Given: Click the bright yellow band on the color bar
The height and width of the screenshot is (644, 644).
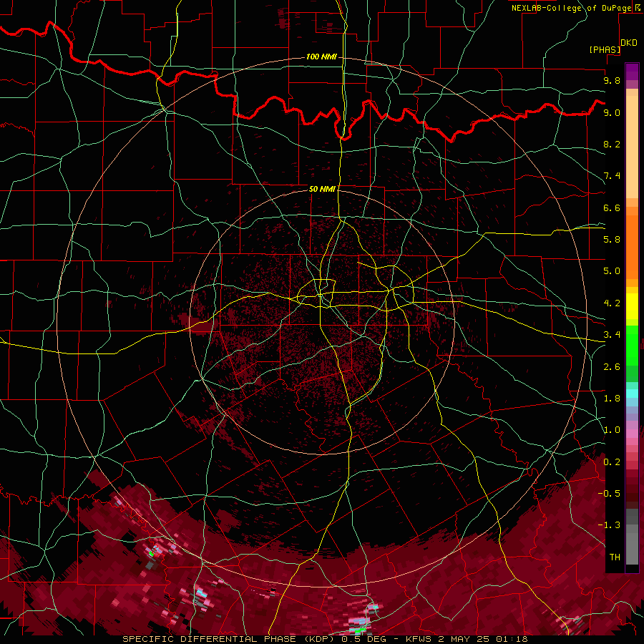Looking at the screenshot, I should 632,306.
